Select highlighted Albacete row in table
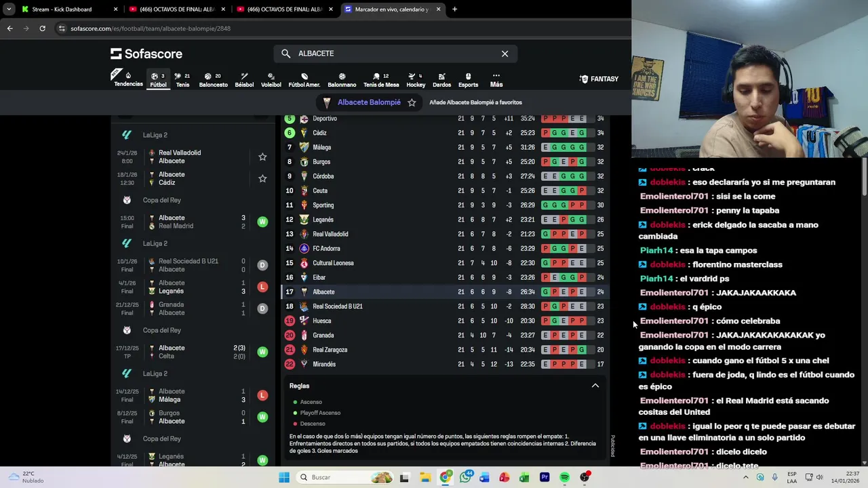Image resolution: width=868 pixels, height=488 pixels. click(x=445, y=291)
